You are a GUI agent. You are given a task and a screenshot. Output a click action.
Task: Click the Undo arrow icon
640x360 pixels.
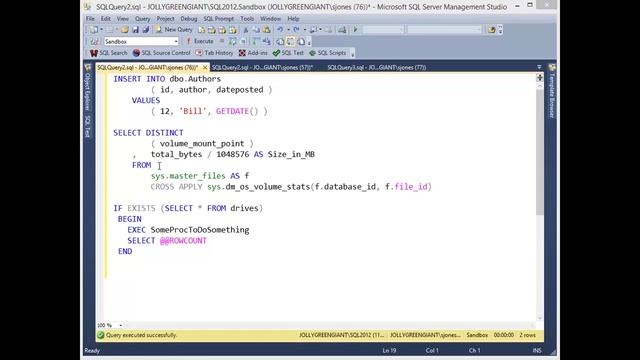coord(280,30)
